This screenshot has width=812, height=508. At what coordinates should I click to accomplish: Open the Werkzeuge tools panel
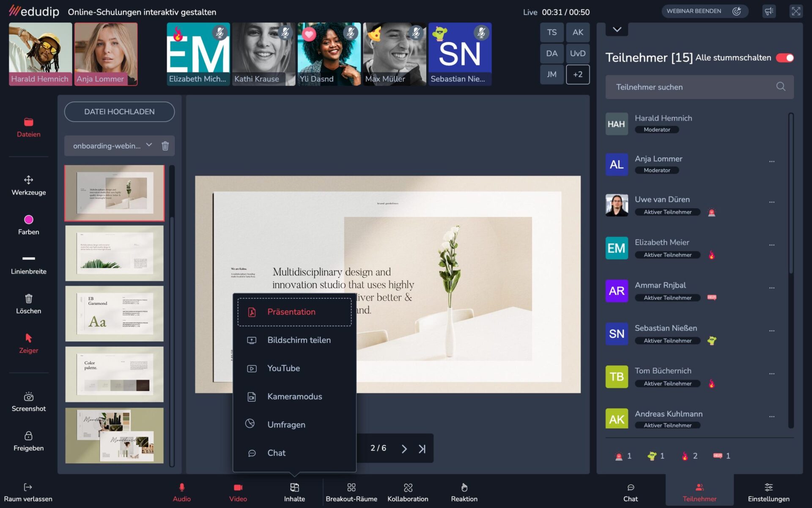pos(28,185)
